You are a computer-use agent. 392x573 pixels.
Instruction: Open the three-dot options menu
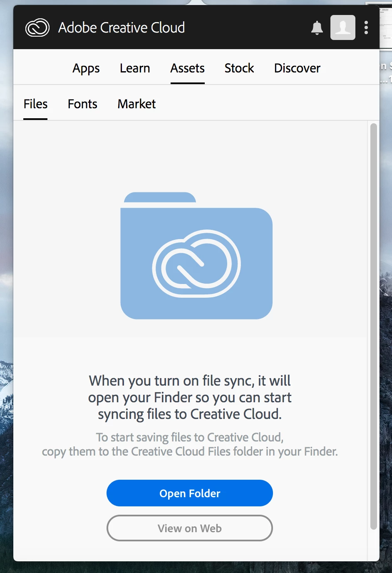(366, 27)
